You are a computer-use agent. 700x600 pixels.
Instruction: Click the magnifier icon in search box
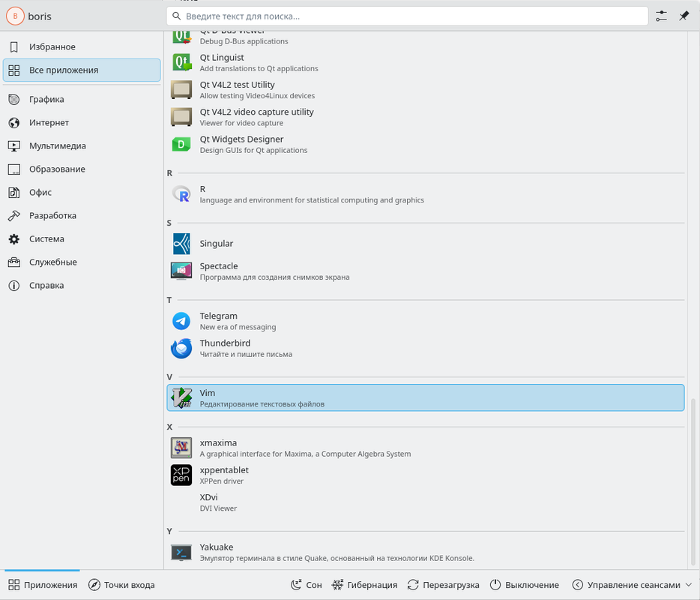click(177, 16)
